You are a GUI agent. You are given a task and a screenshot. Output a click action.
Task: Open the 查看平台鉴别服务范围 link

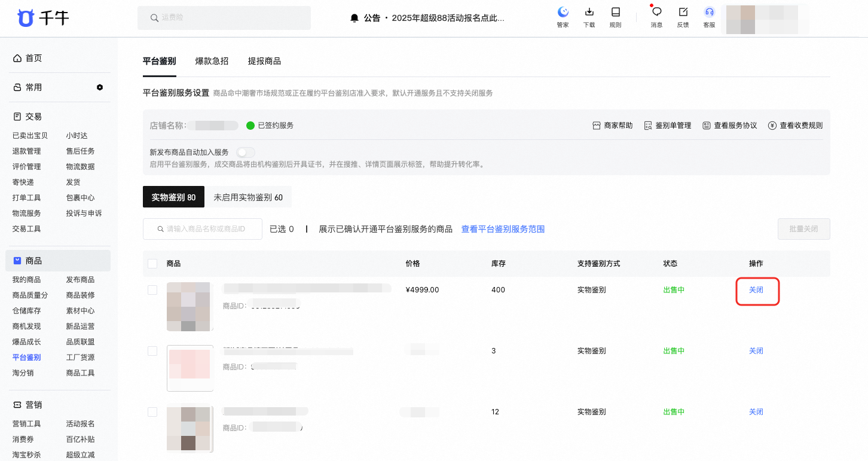(503, 229)
